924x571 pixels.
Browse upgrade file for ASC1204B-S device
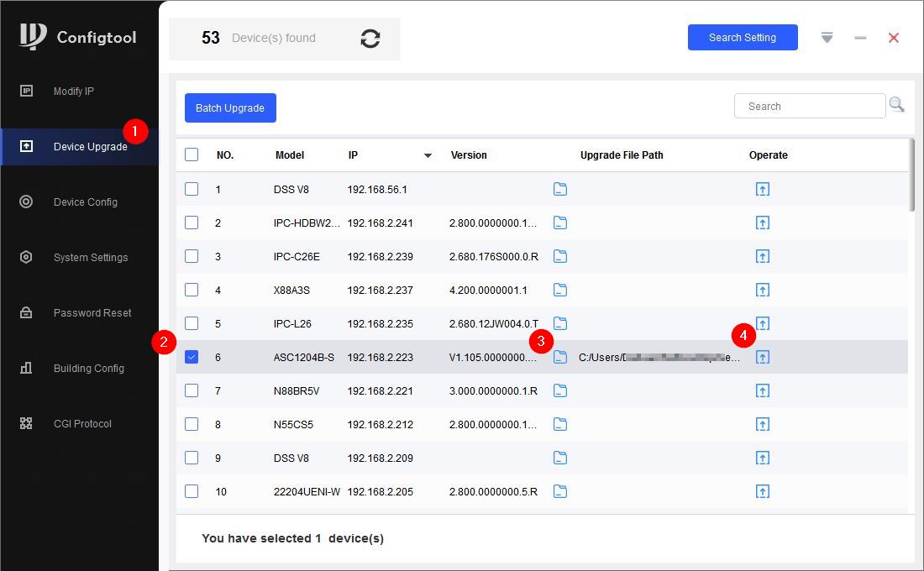coord(560,357)
